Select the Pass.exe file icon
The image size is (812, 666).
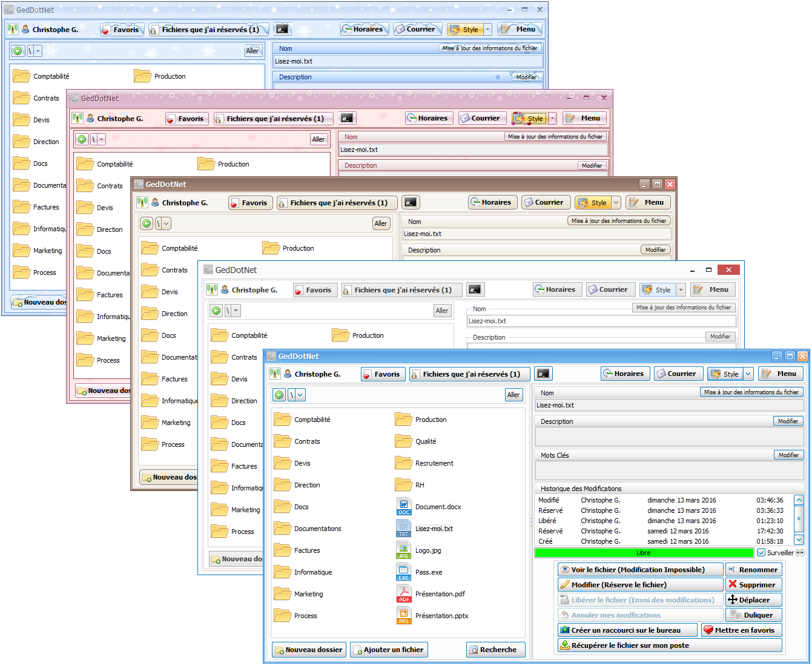click(404, 572)
